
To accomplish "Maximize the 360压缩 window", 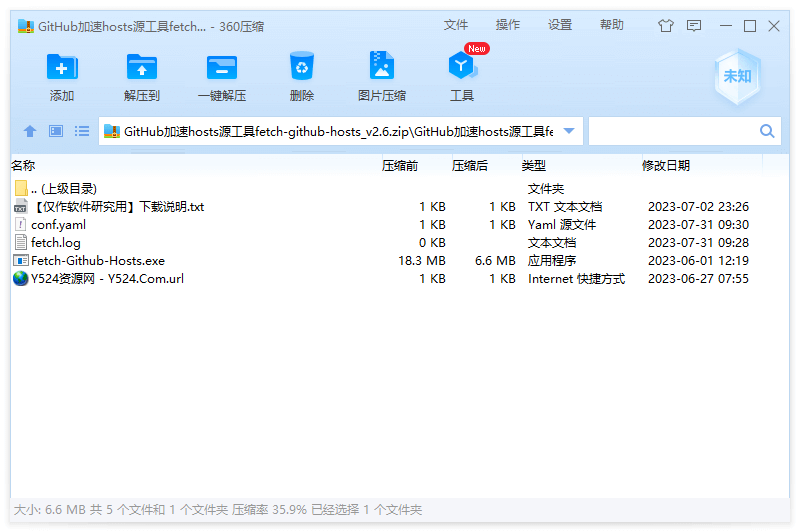I will click(749, 26).
